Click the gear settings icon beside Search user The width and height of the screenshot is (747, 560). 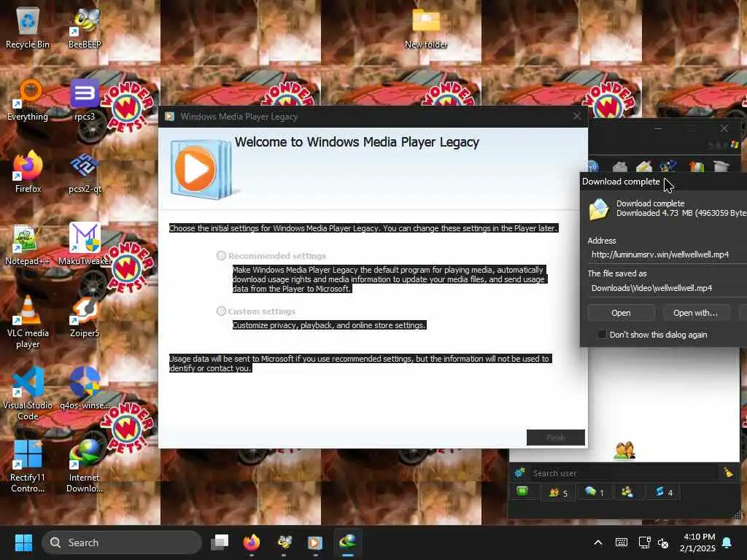click(x=519, y=472)
